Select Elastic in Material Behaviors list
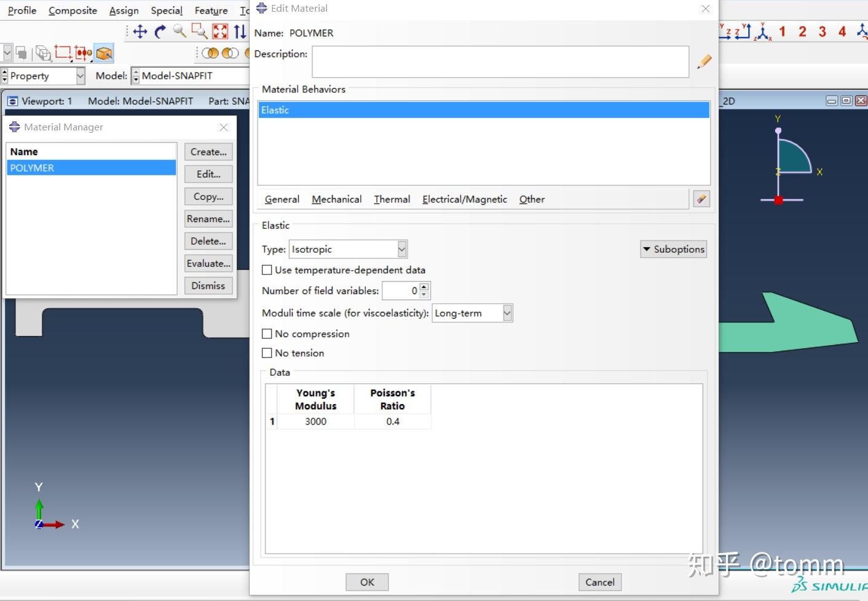The height and width of the screenshot is (601, 868). (x=484, y=110)
